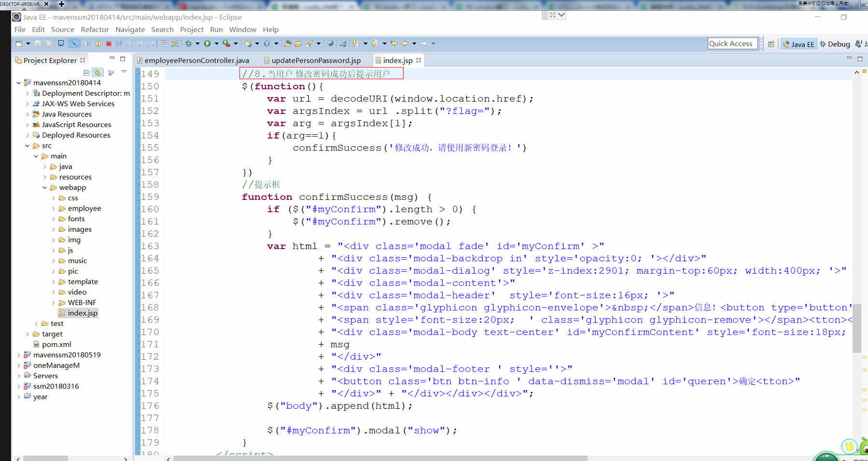Click Collapse All in Project Explorer
The image size is (868, 461).
tap(86, 72)
